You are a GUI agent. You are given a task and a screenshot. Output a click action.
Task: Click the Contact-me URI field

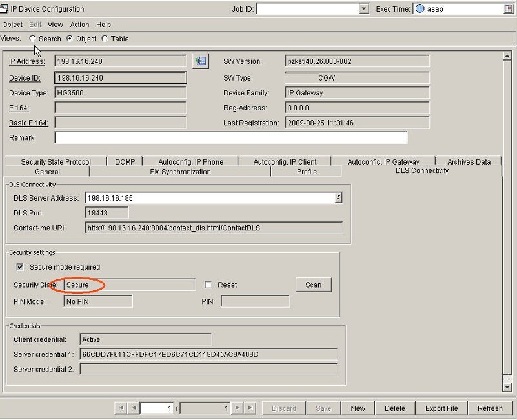214,228
